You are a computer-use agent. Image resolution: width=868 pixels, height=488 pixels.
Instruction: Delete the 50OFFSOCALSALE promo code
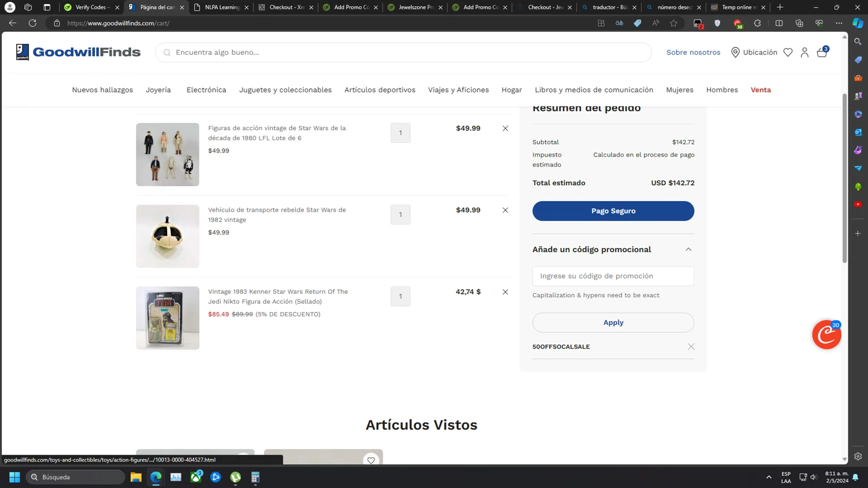coord(691,347)
